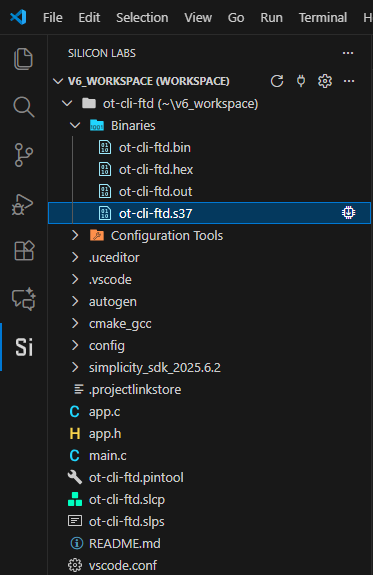
Task: Click the C icon of app.c
Action: pyautogui.click(x=74, y=411)
